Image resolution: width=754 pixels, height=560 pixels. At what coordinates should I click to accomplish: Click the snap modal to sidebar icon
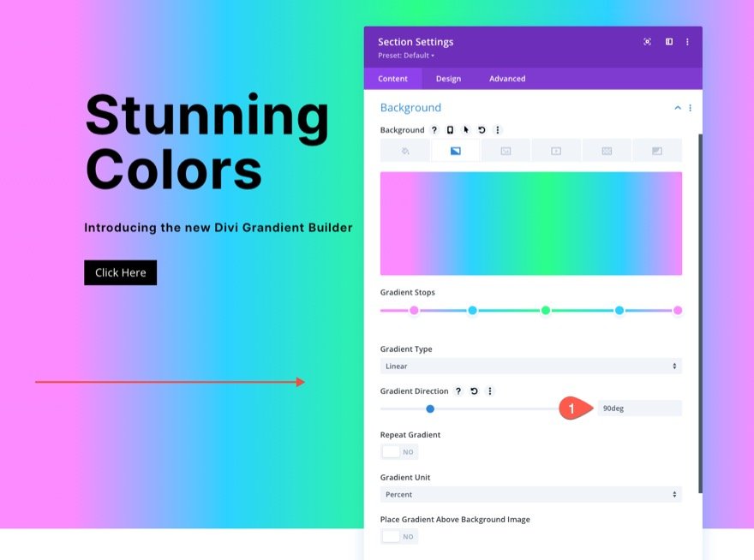point(669,42)
